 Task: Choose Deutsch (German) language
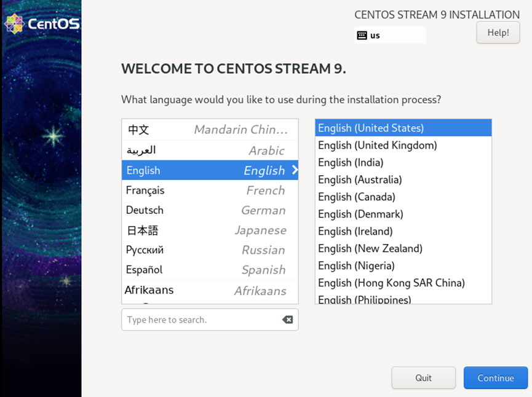[x=210, y=210]
